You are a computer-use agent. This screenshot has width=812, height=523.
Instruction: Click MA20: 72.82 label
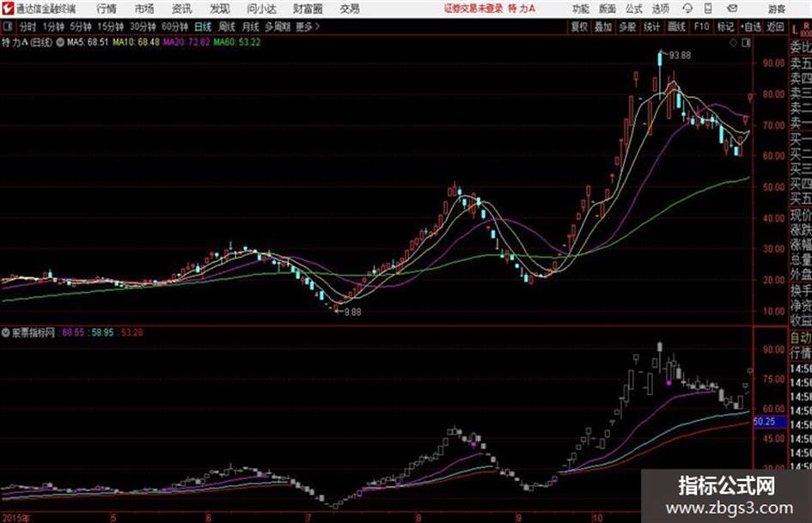click(187, 42)
